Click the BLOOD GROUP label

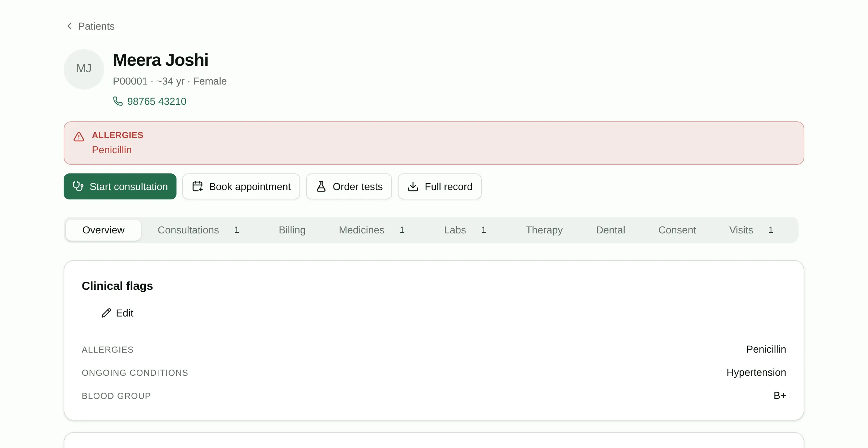[x=116, y=396]
